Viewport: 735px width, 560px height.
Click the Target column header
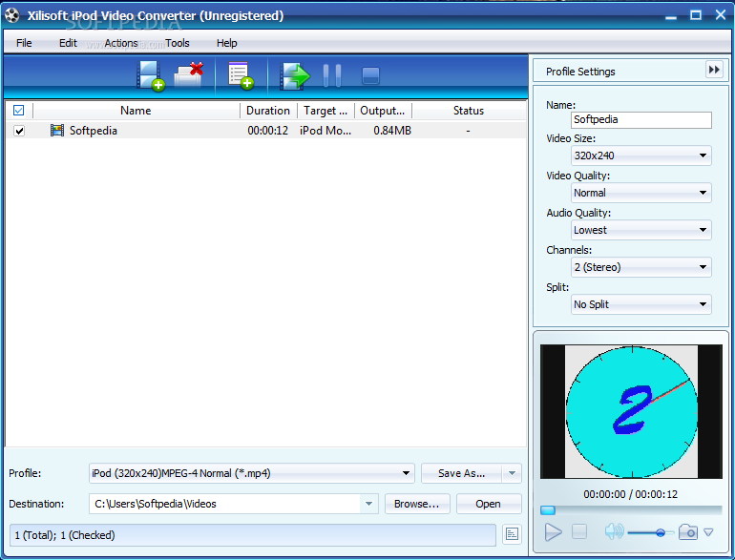click(x=325, y=111)
